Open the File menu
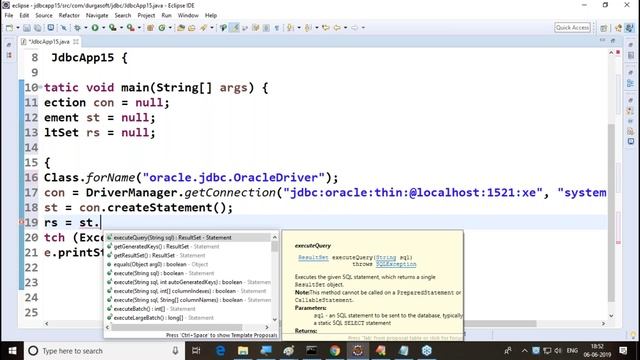Image resolution: width=640 pixels, height=360 pixels. pyautogui.click(x=9, y=15)
